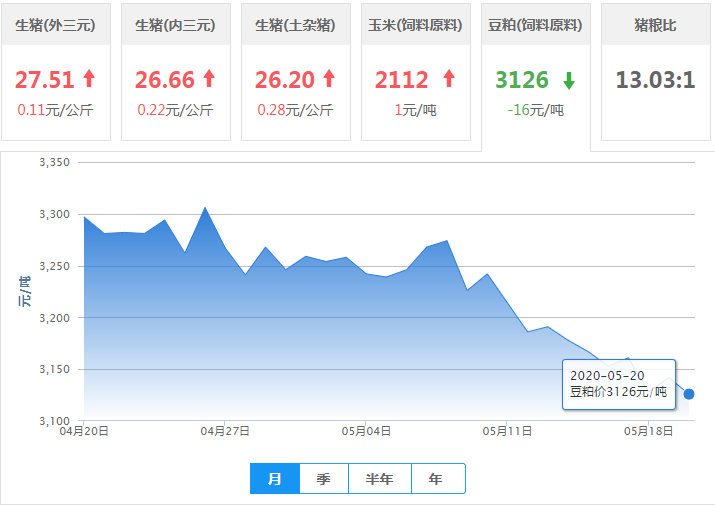Screen dimensions: 715x505
Task: Click the 04月27日 x-axis date label
Action: (x=225, y=432)
